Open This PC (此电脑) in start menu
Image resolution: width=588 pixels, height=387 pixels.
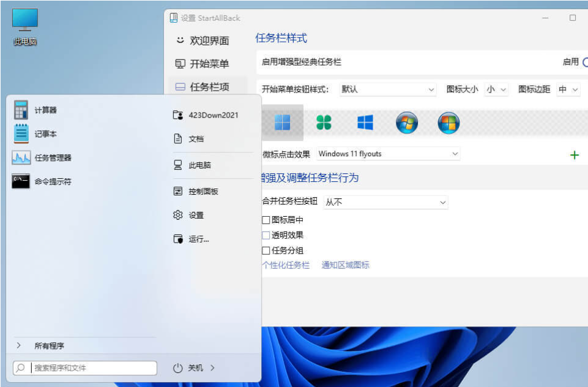click(x=192, y=165)
